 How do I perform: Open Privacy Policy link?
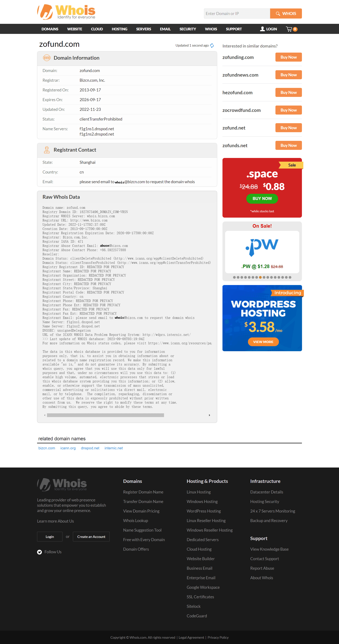pyautogui.click(x=218, y=637)
